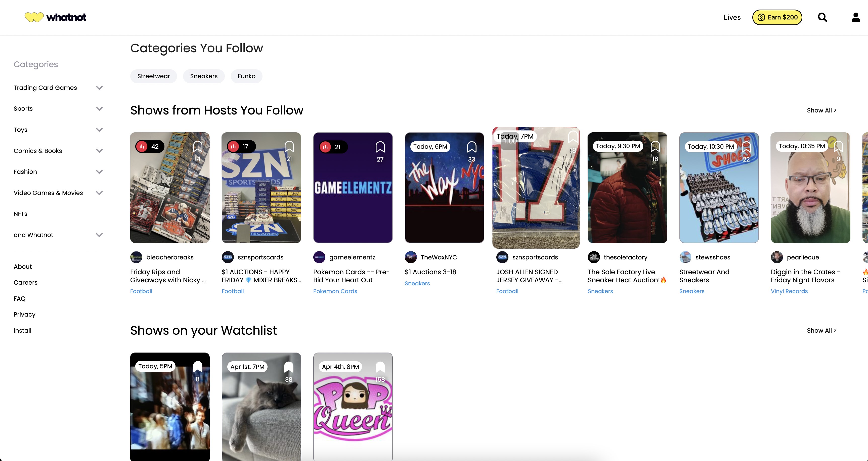Click thesolefactory host avatar

tap(594, 257)
